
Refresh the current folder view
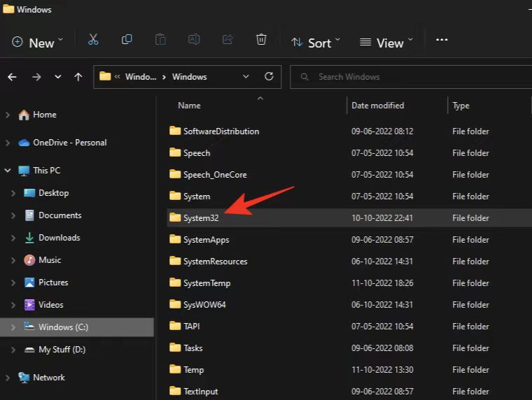tap(269, 77)
